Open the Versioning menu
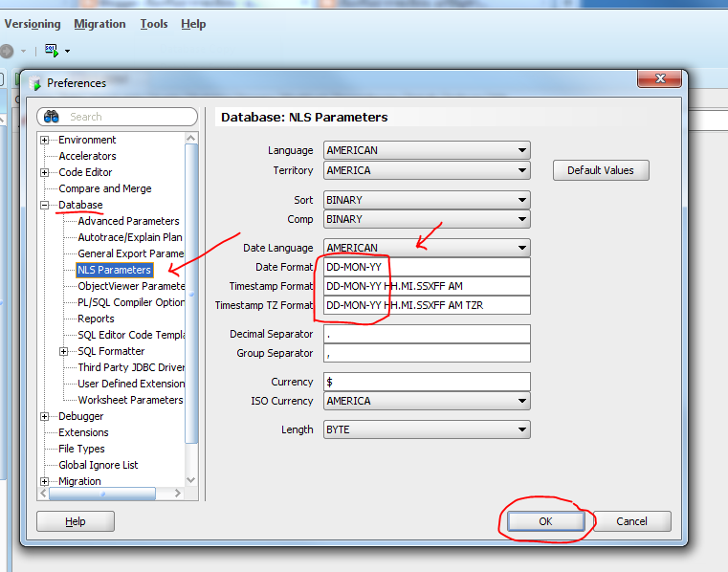 pos(33,24)
